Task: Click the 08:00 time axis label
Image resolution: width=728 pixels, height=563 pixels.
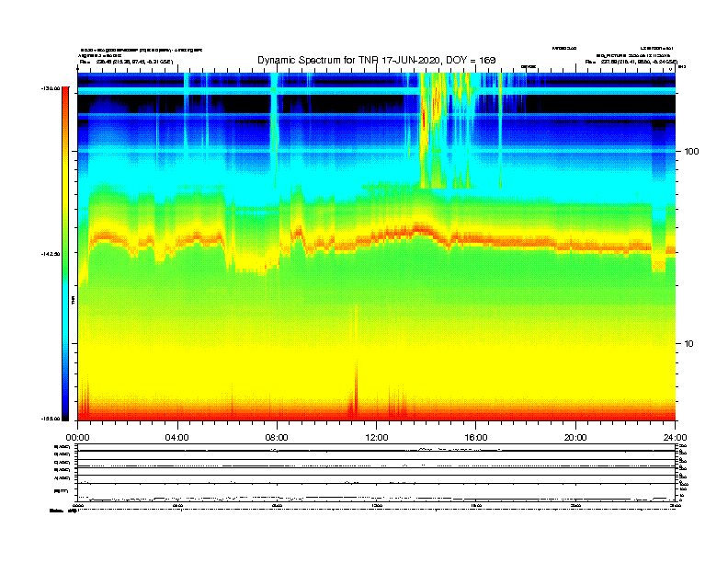Action: [277, 438]
